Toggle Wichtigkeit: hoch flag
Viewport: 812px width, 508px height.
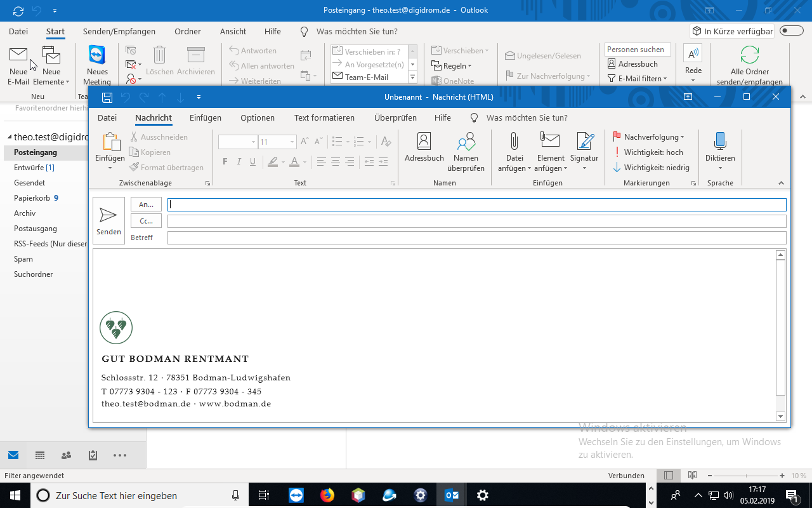[x=648, y=152]
